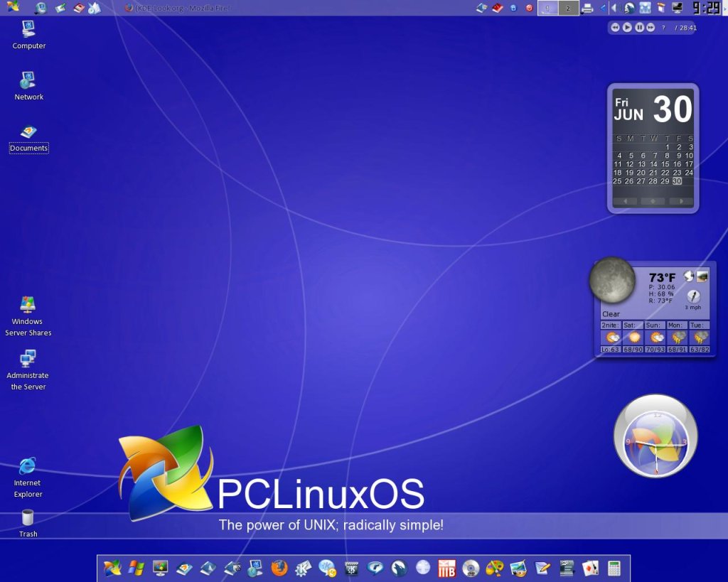Click the speaker volume icon in the tray

[615, 8]
